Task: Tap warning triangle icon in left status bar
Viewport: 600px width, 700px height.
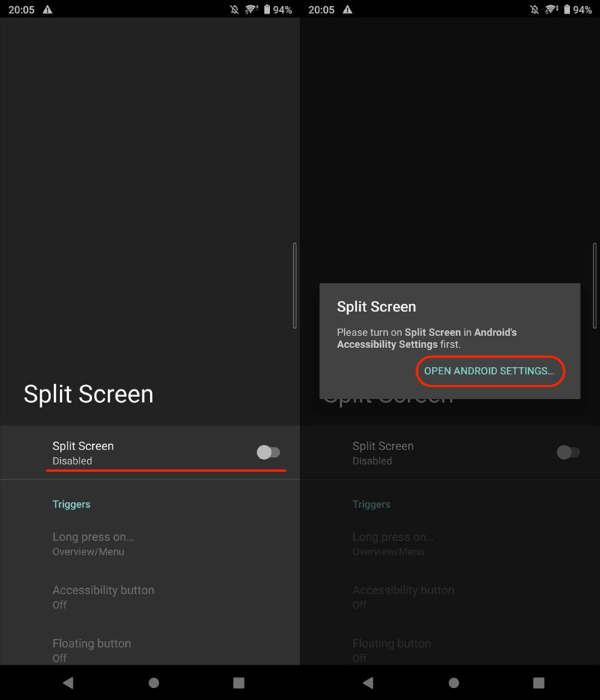Action: (x=48, y=10)
